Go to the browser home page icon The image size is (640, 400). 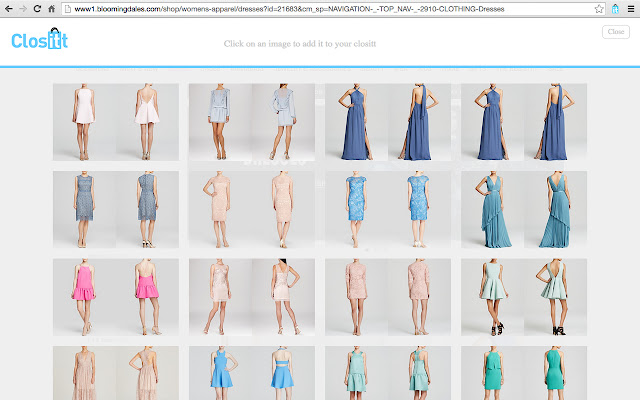[x=51, y=8]
